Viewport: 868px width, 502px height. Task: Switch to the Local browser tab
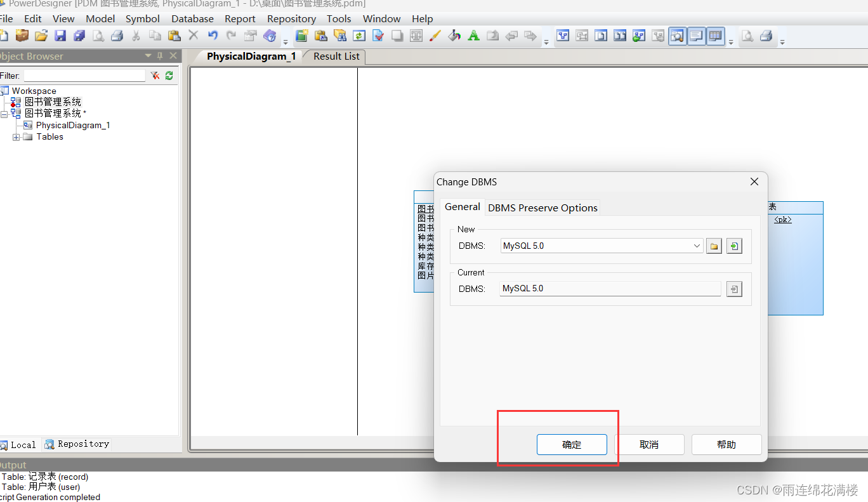19,445
